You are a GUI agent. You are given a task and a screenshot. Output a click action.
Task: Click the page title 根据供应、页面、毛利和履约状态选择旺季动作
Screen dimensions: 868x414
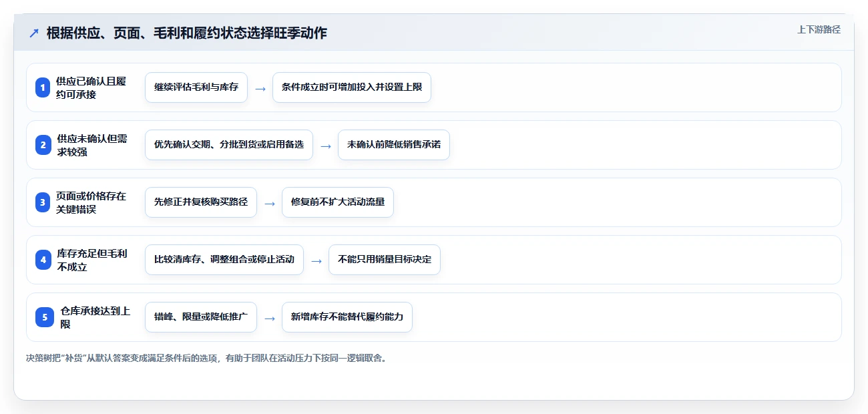click(187, 33)
